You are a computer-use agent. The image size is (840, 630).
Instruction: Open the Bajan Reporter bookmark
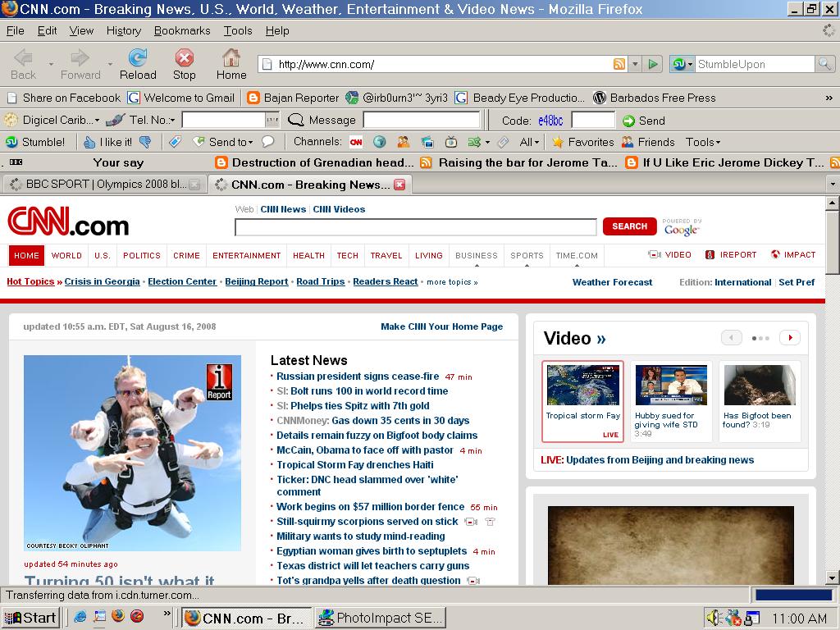(x=293, y=98)
